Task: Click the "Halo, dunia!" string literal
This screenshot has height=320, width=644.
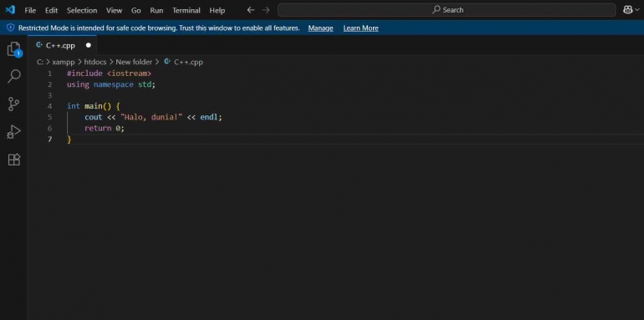Action: (151, 117)
